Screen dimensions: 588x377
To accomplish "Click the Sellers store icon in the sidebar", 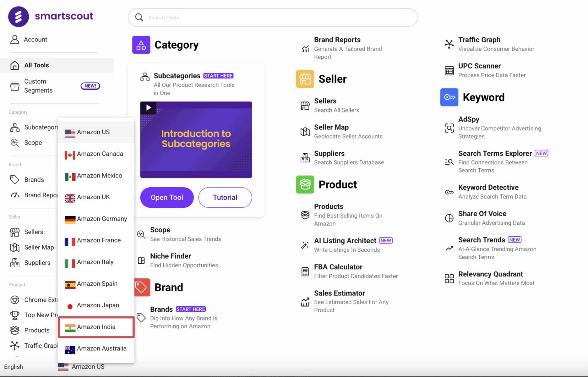I will (15, 232).
